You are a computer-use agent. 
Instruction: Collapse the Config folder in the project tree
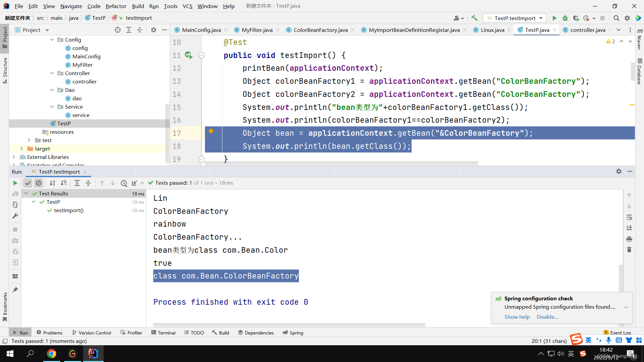pos(52,40)
